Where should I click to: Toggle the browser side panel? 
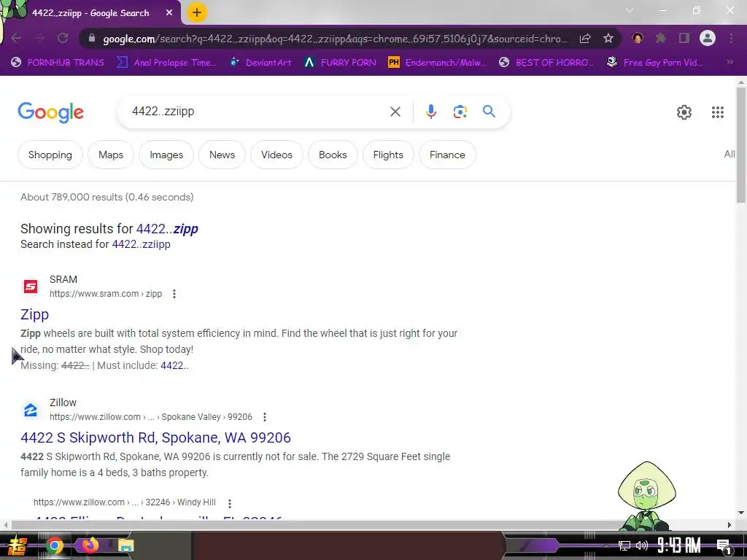pos(684,38)
